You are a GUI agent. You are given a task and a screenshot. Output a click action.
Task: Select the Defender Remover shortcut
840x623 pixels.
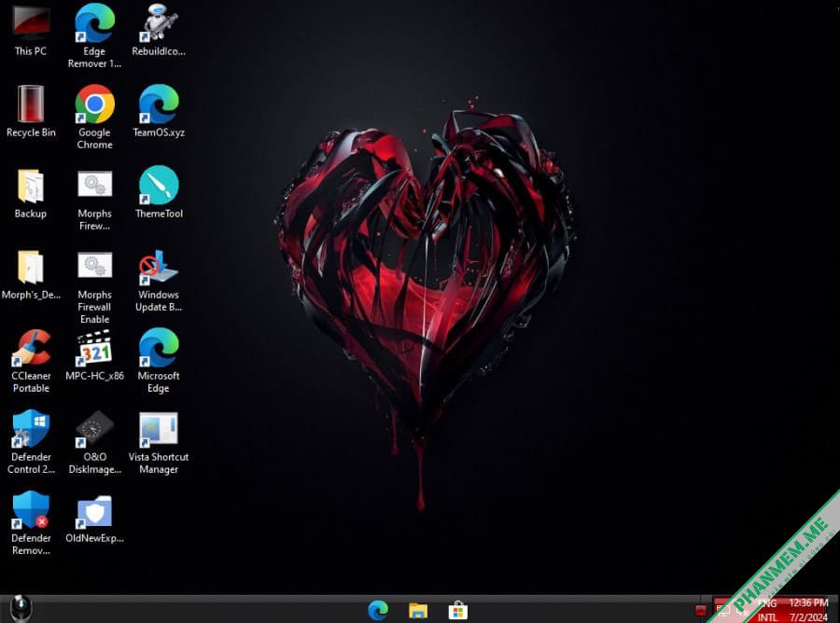click(x=31, y=523)
